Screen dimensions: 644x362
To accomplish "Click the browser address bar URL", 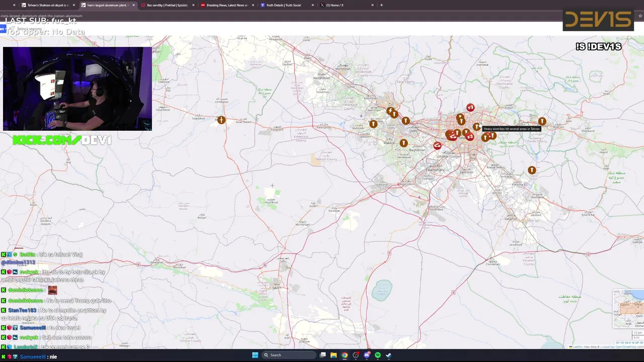I will pyautogui.click(x=41, y=16).
